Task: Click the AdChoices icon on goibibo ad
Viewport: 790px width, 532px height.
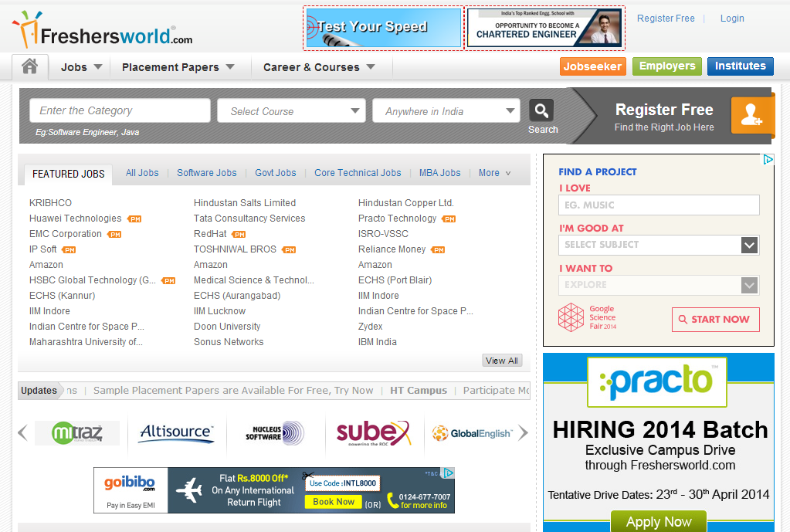Action: point(449,473)
